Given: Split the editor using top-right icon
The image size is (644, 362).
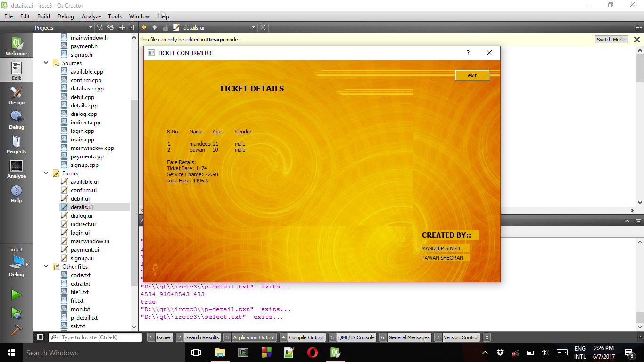Looking at the screenshot, I should point(638,28).
